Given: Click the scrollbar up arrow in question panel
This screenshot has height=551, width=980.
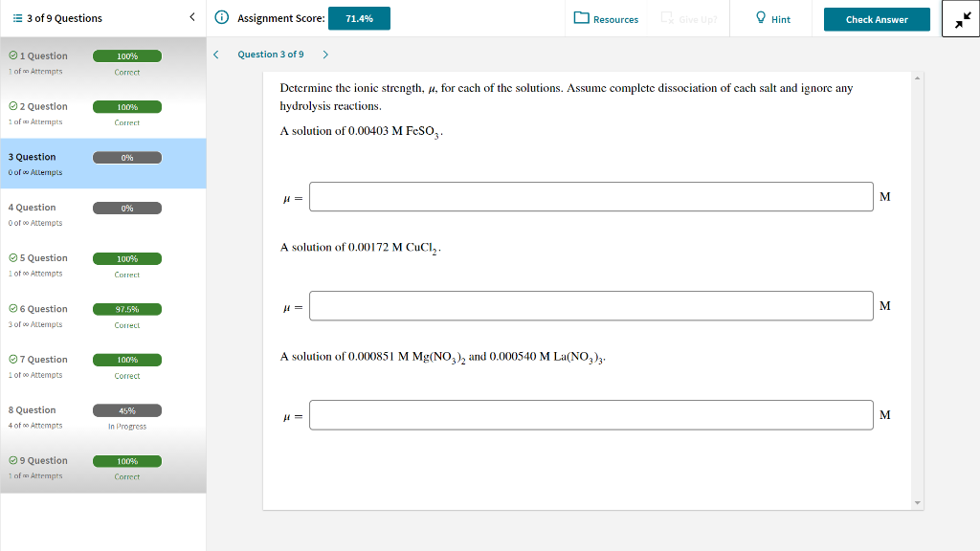Looking at the screenshot, I should tap(918, 78).
